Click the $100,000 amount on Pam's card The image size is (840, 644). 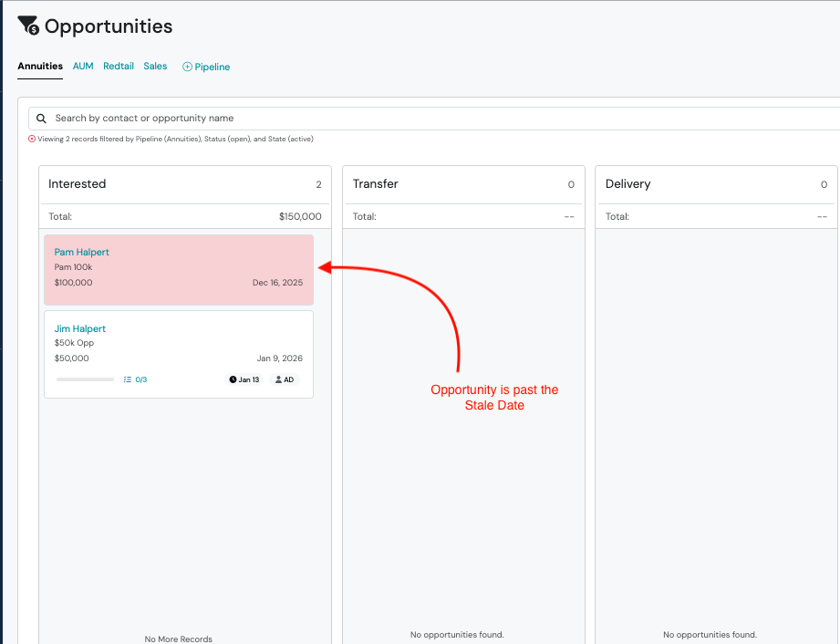(73, 283)
